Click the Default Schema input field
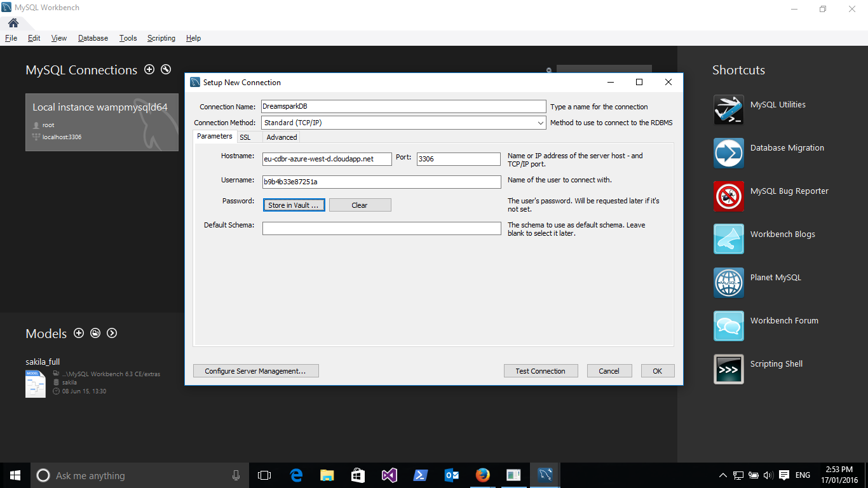 (381, 228)
